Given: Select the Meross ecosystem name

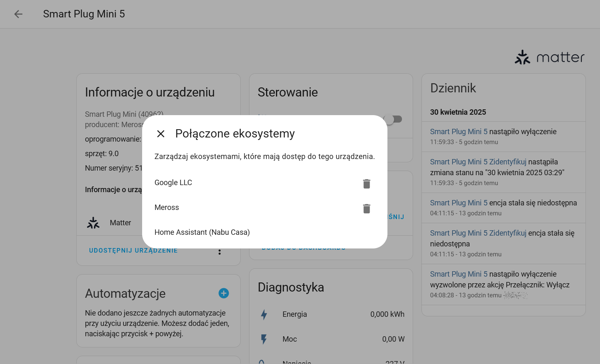Looking at the screenshot, I should click(167, 207).
